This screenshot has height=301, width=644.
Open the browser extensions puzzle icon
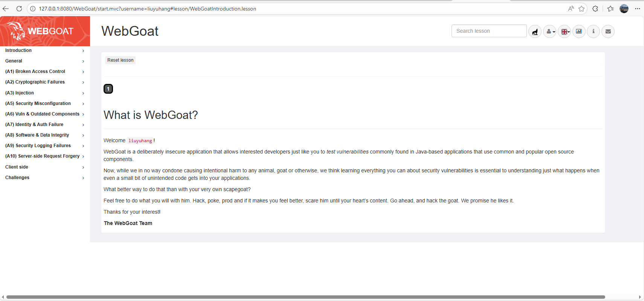(595, 9)
